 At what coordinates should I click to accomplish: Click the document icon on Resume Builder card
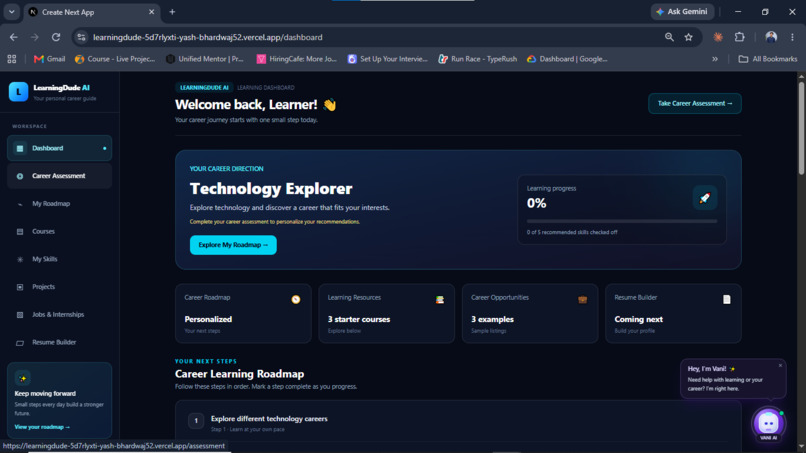[726, 299]
